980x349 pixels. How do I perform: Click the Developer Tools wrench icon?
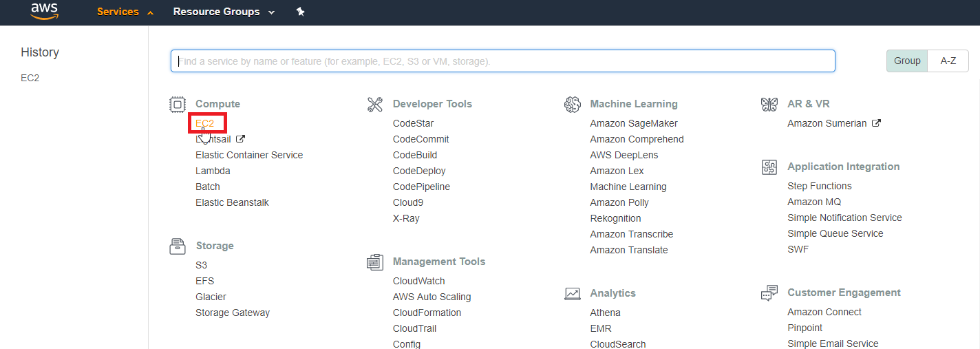[375, 105]
